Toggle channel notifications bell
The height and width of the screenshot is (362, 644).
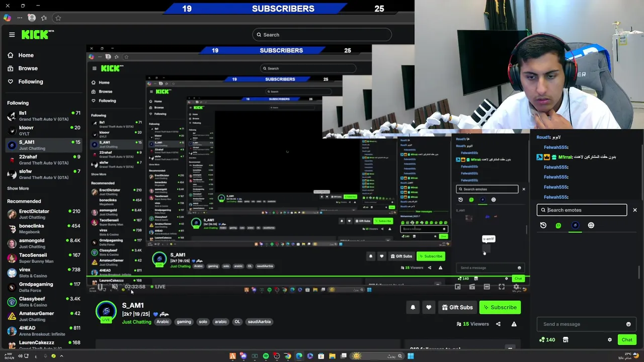pyautogui.click(x=413, y=307)
